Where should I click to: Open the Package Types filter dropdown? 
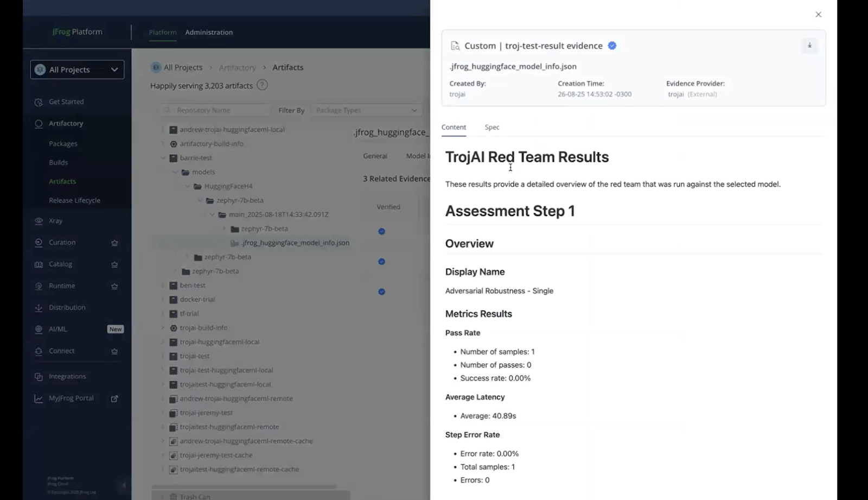click(366, 110)
